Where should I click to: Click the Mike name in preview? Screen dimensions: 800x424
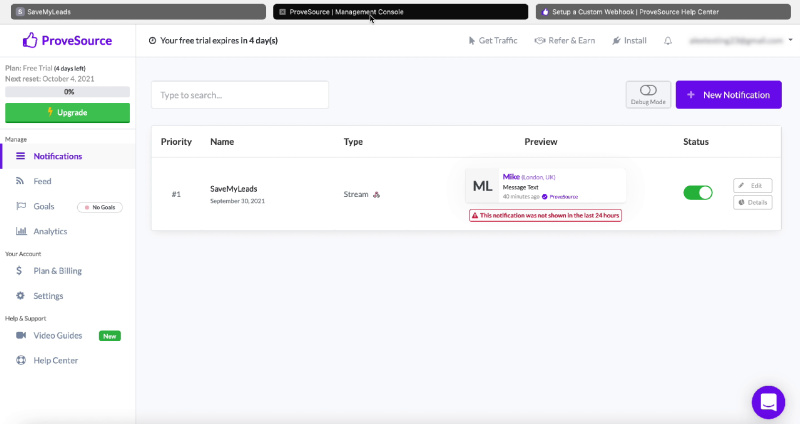point(511,177)
